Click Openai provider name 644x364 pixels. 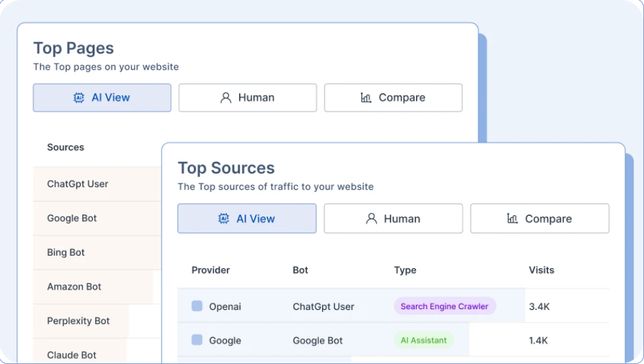tap(225, 307)
